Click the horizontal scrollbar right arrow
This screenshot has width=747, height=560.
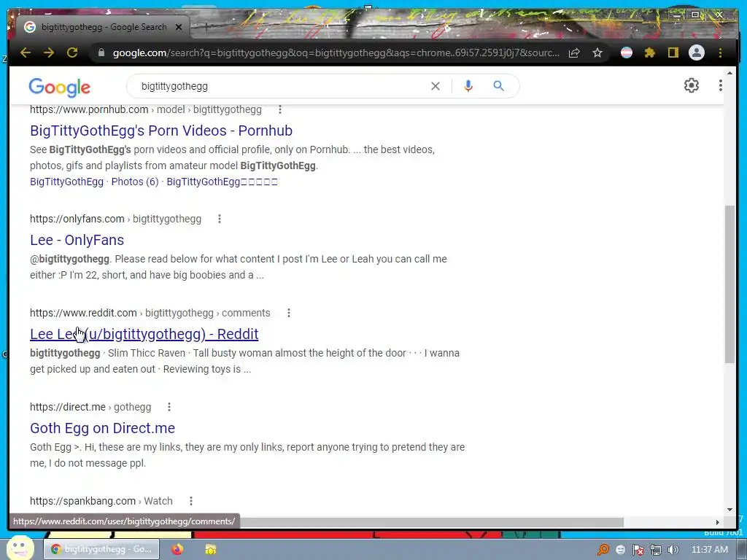tap(718, 522)
